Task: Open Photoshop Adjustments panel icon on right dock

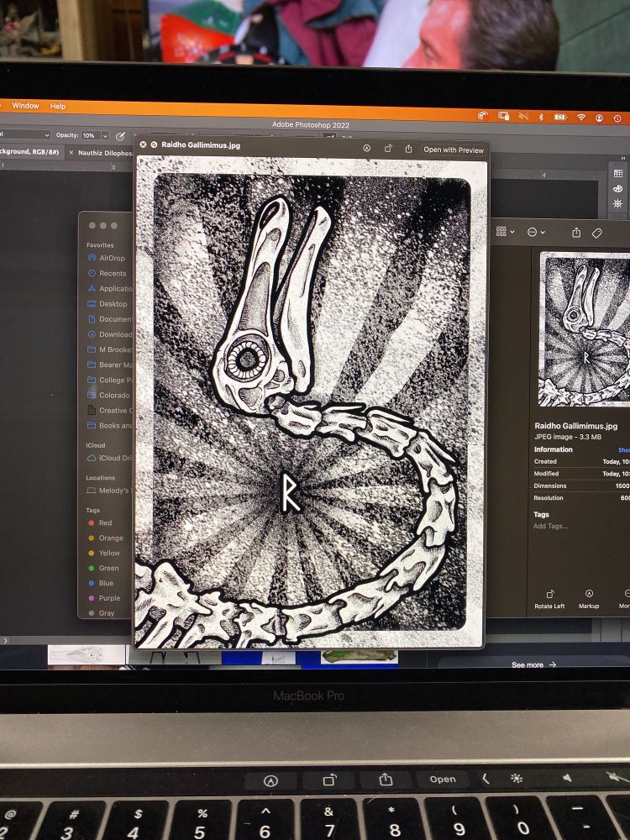Action: [x=617, y=203]
